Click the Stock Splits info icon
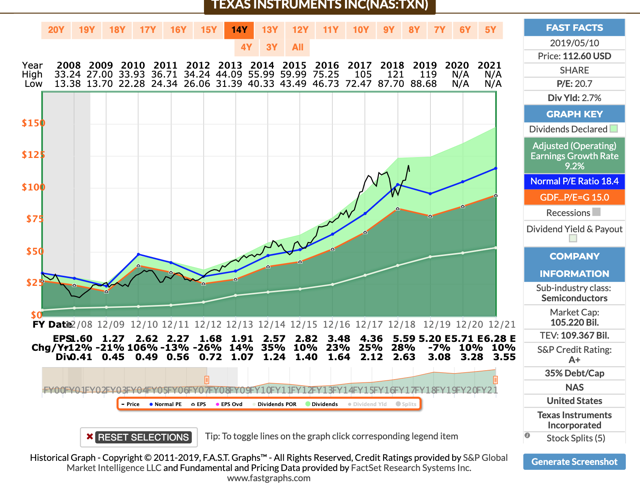Image resolution: width=640 pixels, height=484 pixels. pyautogui.click(x=527, y=435)
